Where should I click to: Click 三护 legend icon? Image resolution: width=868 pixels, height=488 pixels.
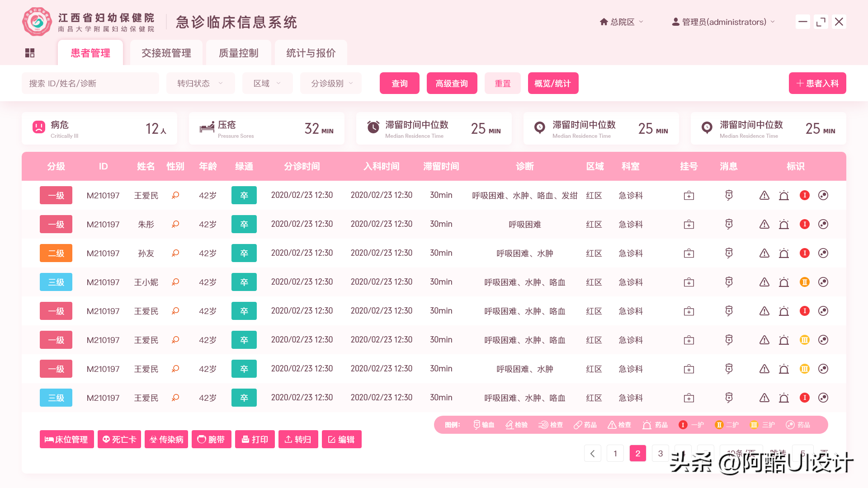pyautogui.click(x=754, y=425)
